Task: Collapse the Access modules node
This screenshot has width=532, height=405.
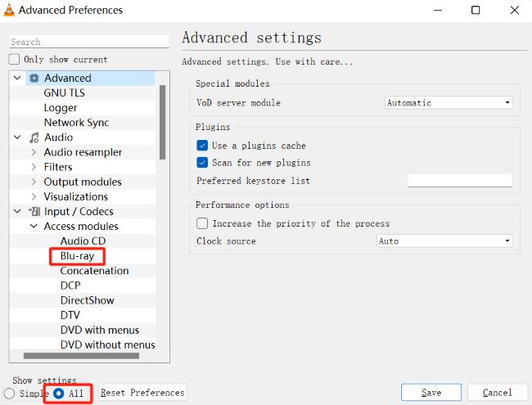Action: (34, 227)
